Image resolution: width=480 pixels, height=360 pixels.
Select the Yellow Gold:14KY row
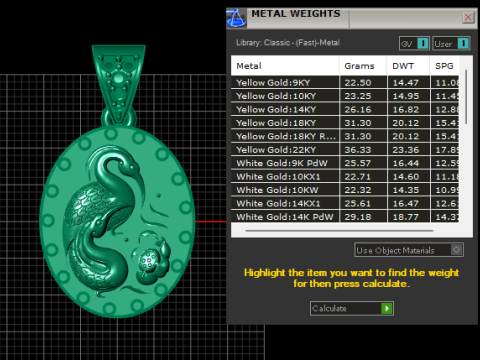click(x=345, y=109)
